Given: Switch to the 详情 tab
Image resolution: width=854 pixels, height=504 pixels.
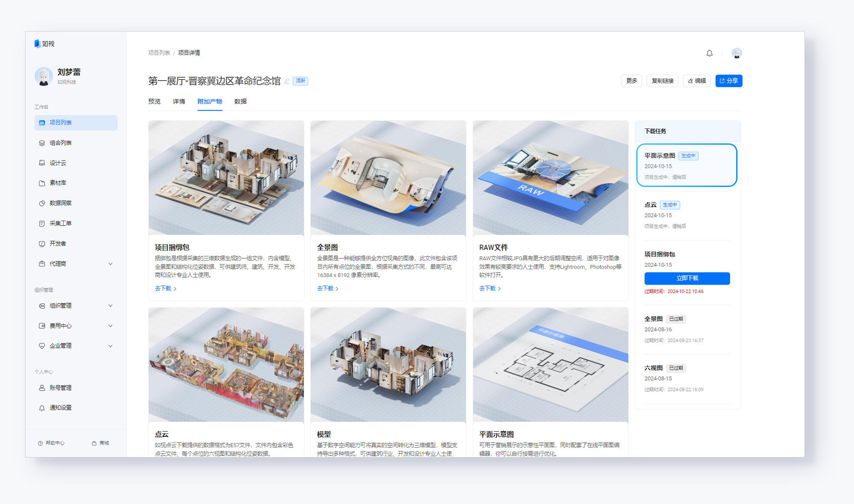Looking at the screenshot, I should click(179, 102).
